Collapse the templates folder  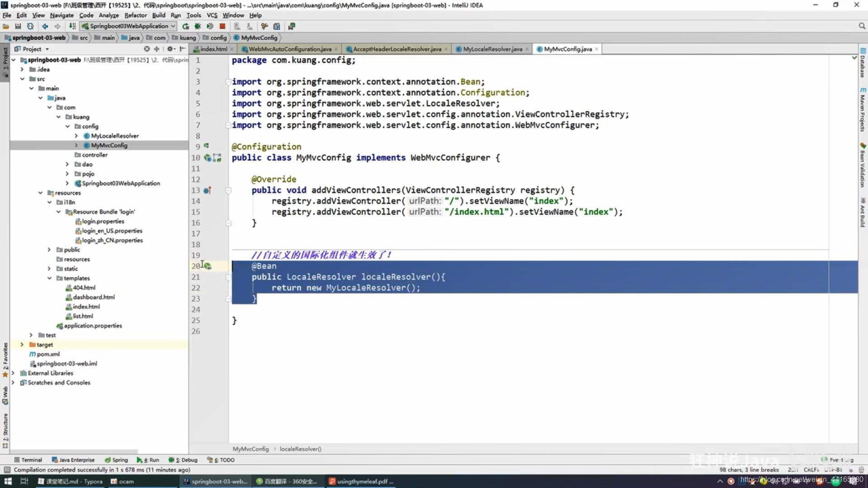[x=49, y=278]
